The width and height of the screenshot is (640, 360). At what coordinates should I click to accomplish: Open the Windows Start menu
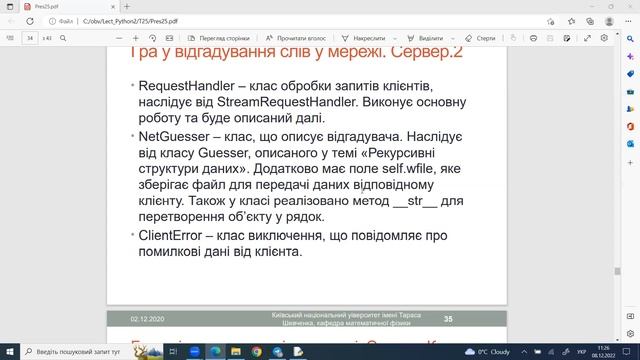10,351
